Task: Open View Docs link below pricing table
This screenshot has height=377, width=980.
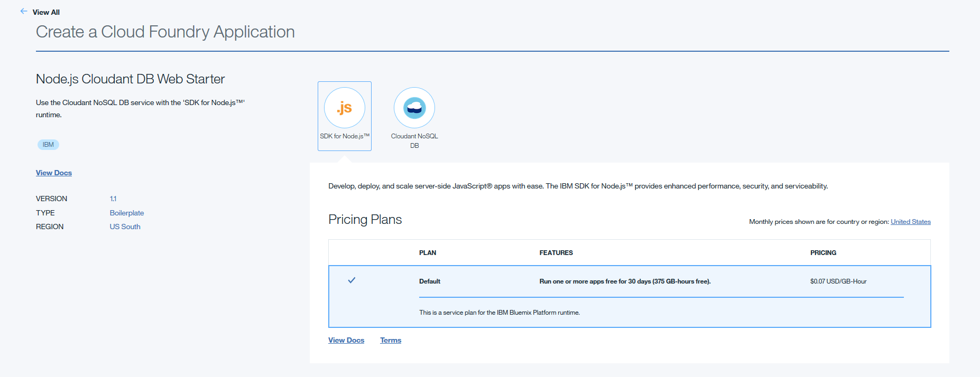Action: coord(346,340)
